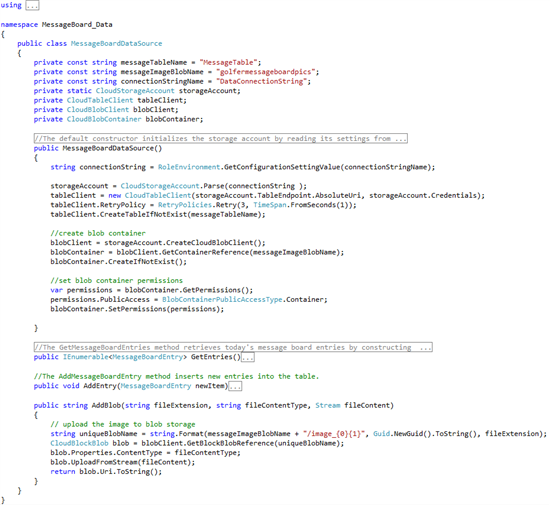Expand the collapsed default constructor comment
Image resolution: width=550 pixels, height=505 pixels.
tap(221, 139)
